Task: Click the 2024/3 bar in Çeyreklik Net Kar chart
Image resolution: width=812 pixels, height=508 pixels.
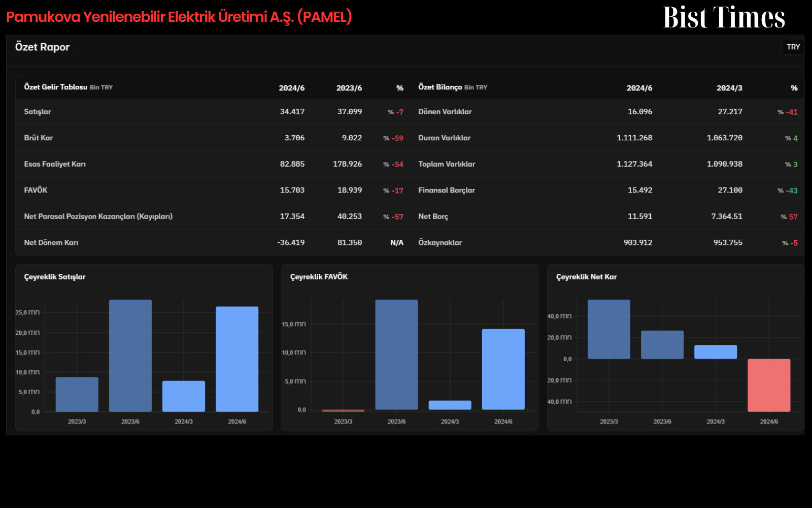Action: coord(716,352)
